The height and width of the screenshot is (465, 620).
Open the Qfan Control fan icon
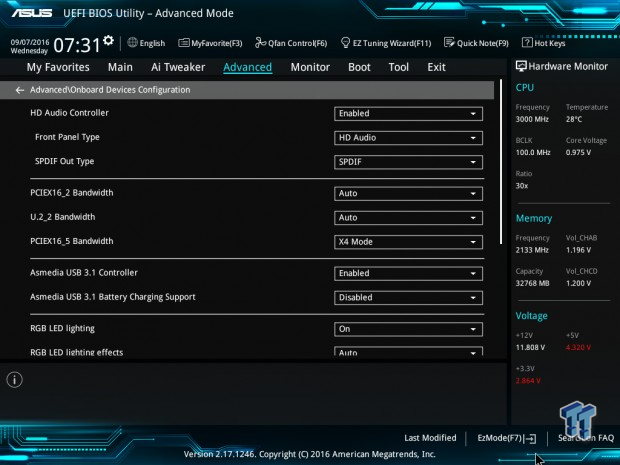[x=260, y=42]
